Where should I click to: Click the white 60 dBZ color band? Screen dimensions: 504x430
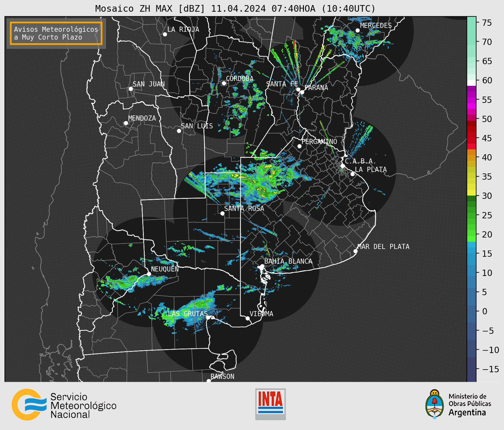point(471,83)
